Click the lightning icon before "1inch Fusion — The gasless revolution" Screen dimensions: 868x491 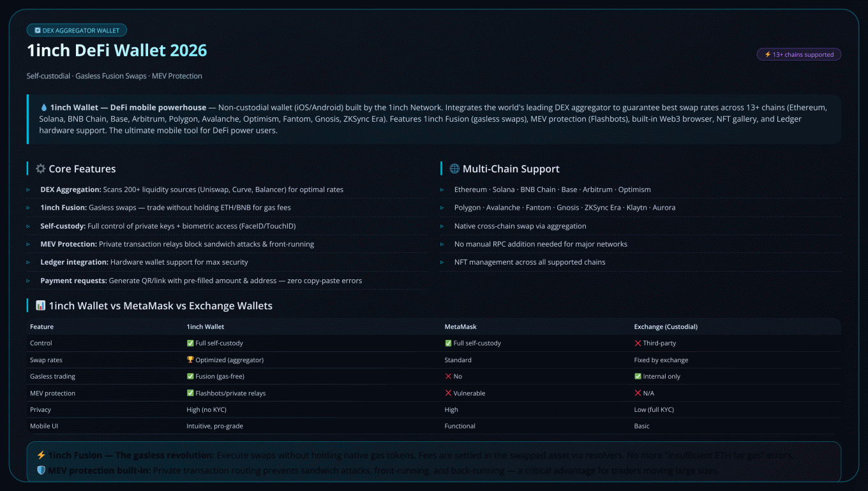coord(41,455)
